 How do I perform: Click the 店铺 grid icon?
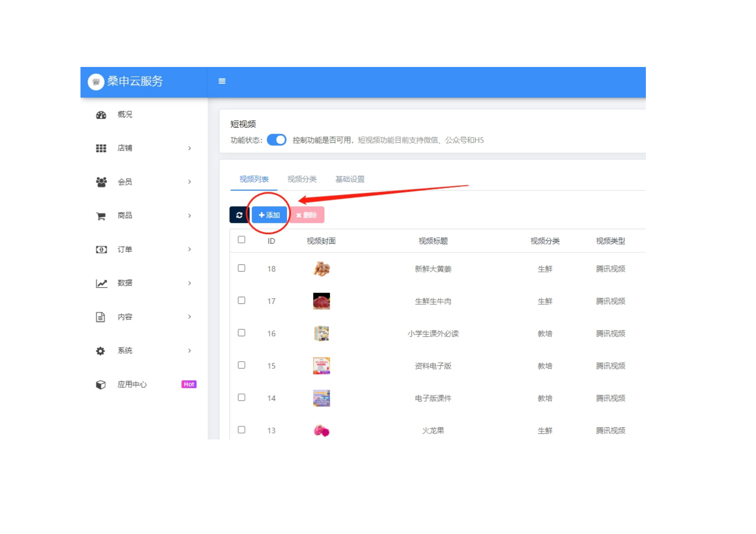click(x=101, y=148)
